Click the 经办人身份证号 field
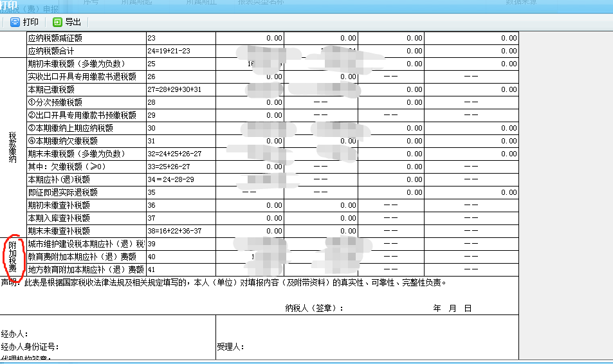 [x=32, y=347]
